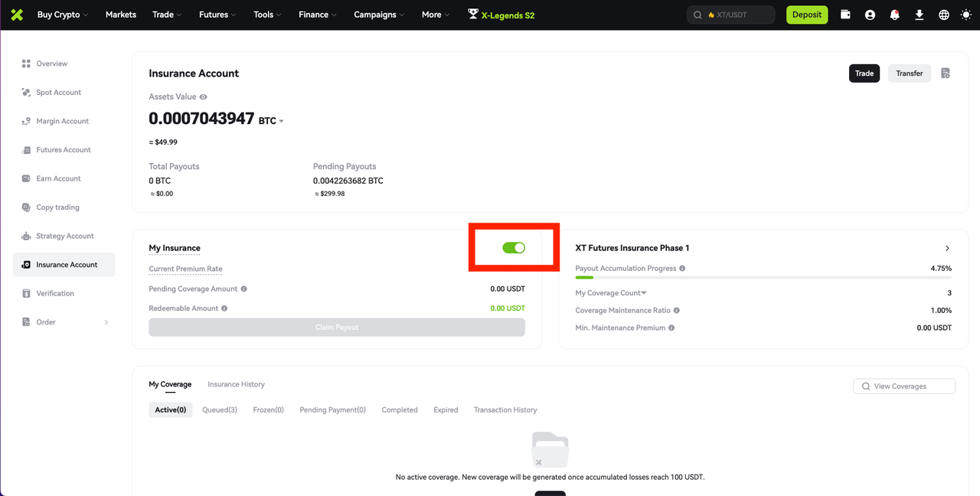Click the Earn Account sidebar icon

pos(26,178)
